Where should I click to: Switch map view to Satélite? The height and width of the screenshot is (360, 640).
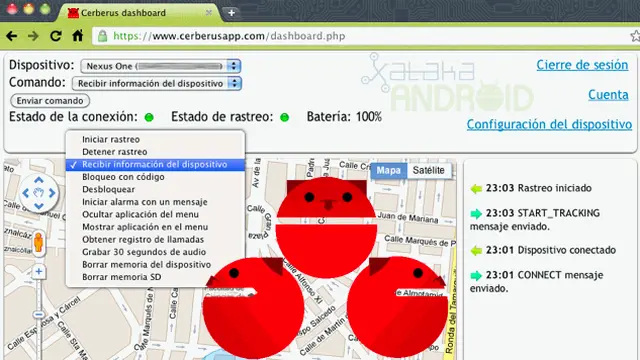click(429, 170)
